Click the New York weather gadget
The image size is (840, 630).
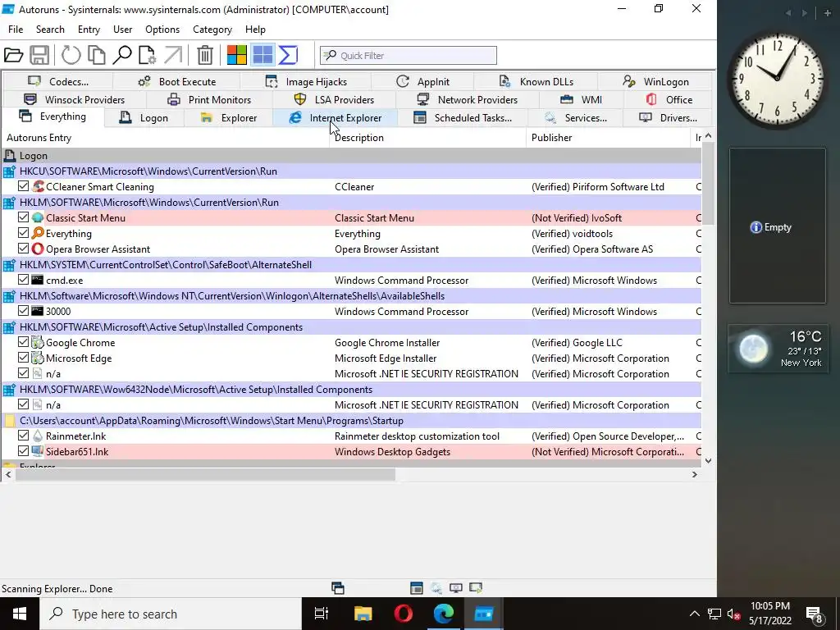tap(778, 349)
